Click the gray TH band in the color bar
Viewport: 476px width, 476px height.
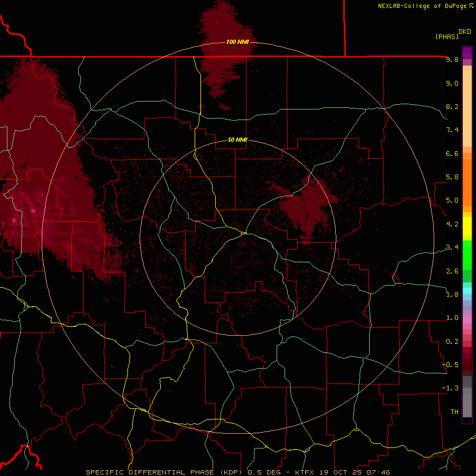point(467,407)
